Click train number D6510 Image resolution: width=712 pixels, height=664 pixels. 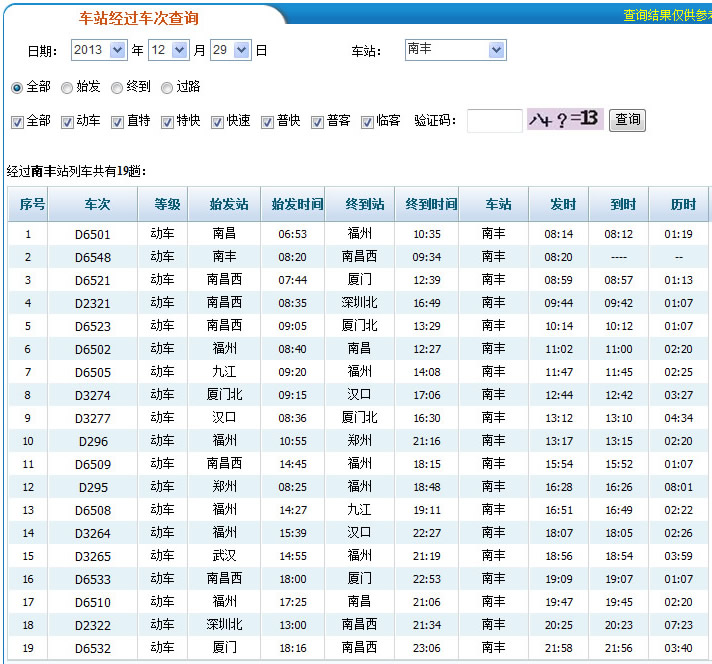coord(93,603)
